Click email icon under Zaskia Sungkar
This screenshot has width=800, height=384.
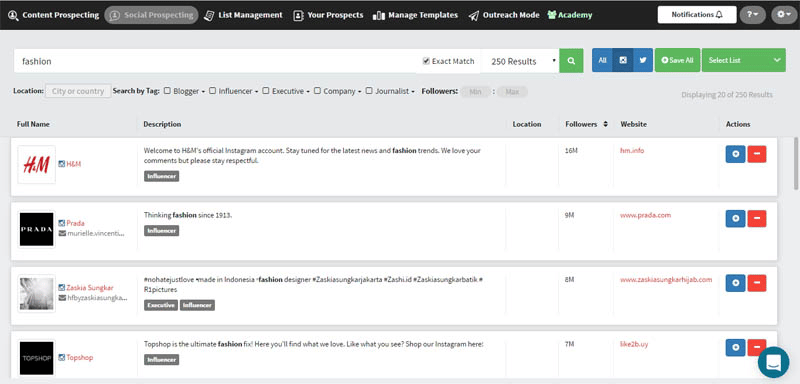click(62, 297)
